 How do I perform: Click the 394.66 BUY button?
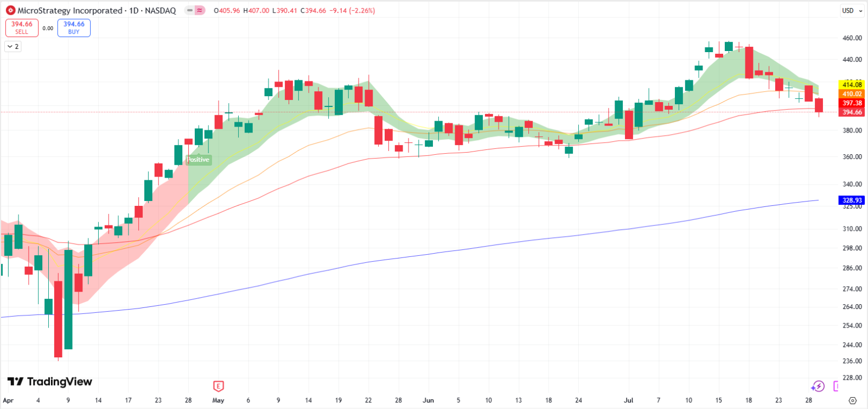pyautogui.click(x=74, y=28)
